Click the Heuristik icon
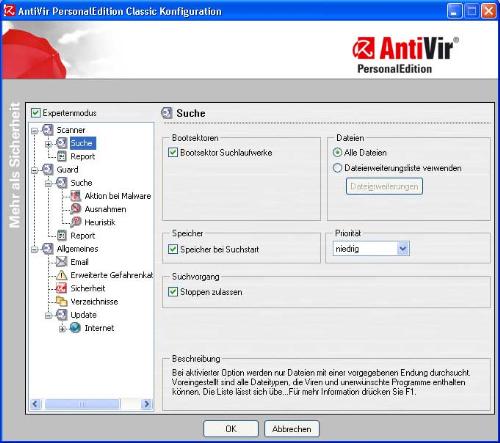The height and width of the screenshot is (443, 500). click(x=76, y=222)
